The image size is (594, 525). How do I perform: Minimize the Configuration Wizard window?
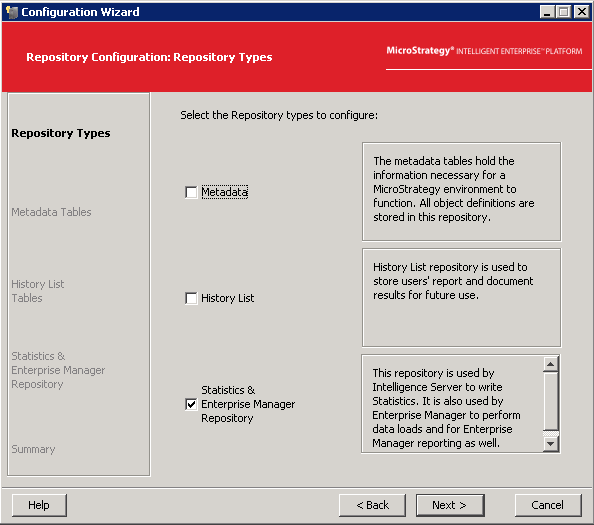tap(547, 12)
